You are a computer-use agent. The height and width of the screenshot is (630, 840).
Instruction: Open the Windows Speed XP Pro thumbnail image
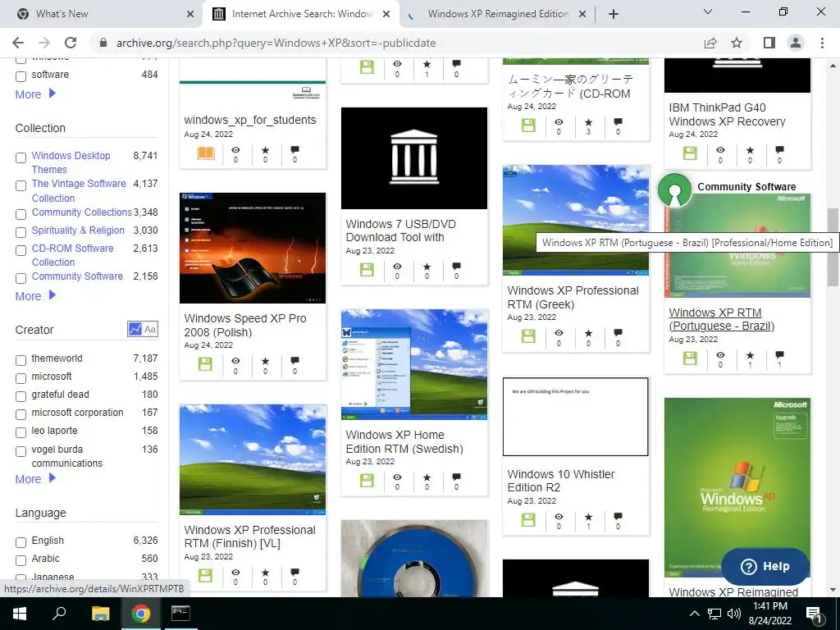click(253, 248)
